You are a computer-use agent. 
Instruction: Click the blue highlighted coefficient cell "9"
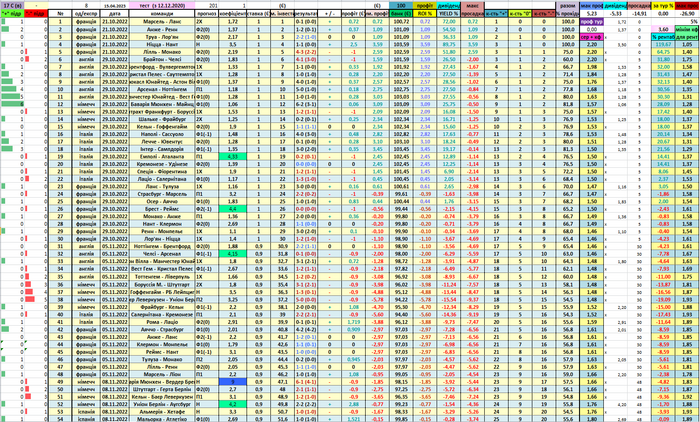pyautogui.click(x=233, y=382)
